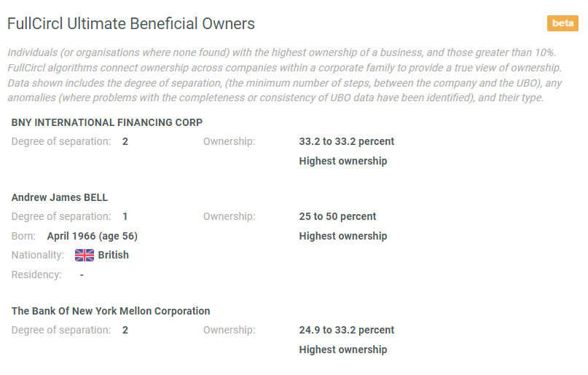Click the 25 to 50 percent ownership value

(x=337, y=216)
